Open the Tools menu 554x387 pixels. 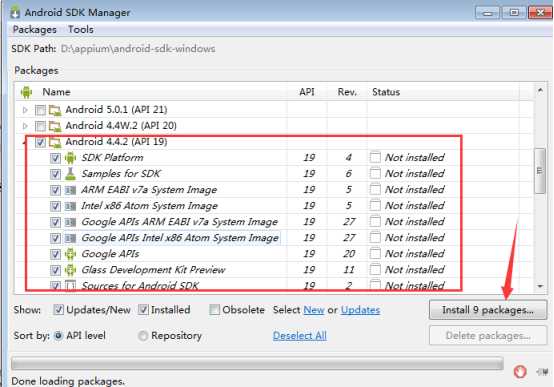coord(81,29)
